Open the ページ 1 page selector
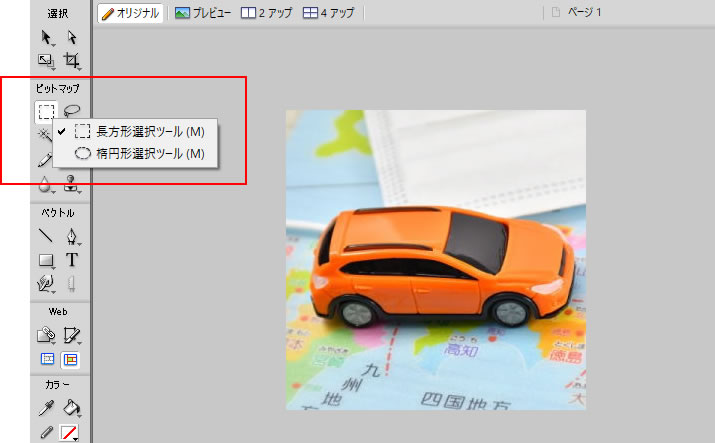This screenshot has height=443, width=715. 577,12
